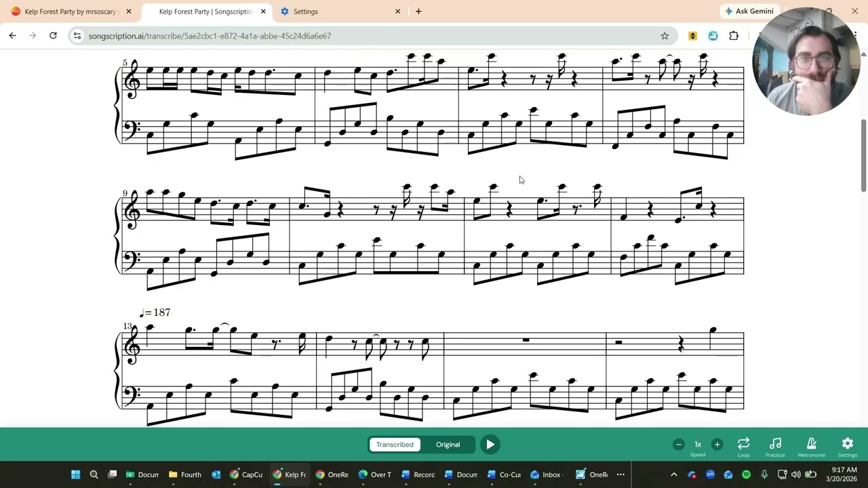Show hidden system tray icons

coord(673,474)
